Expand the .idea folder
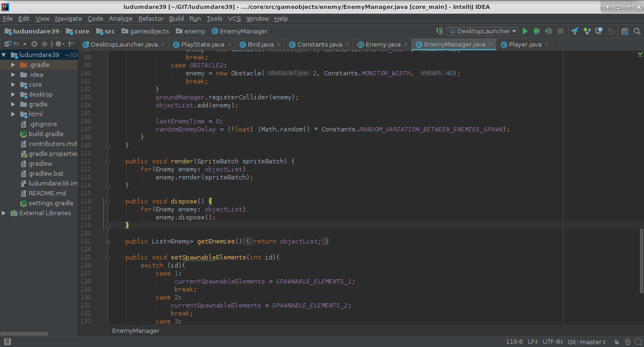Image resolution: width=644 pixels, height=347 pixels. 13,75
